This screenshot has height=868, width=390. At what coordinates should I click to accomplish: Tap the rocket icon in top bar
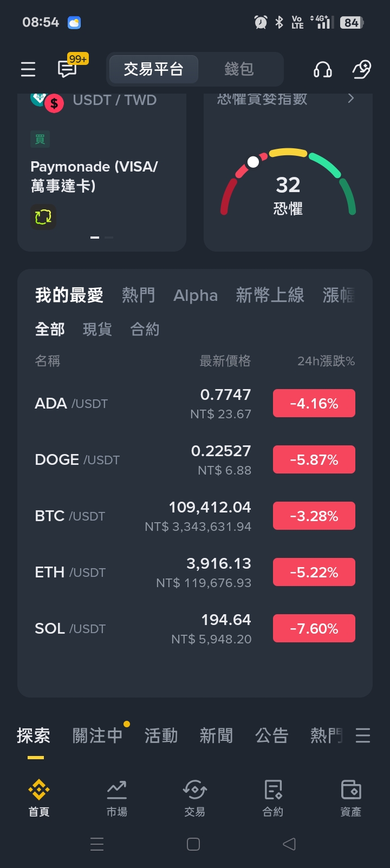click(361, 69)
